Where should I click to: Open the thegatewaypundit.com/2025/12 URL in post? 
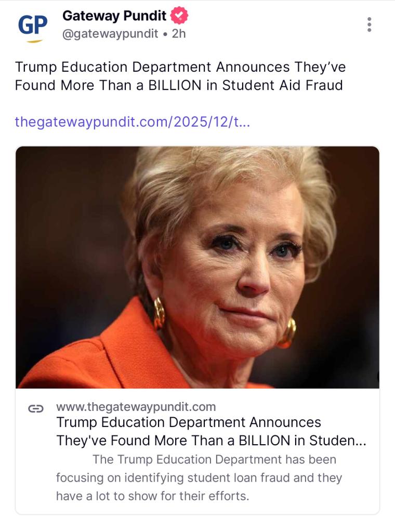133,122
